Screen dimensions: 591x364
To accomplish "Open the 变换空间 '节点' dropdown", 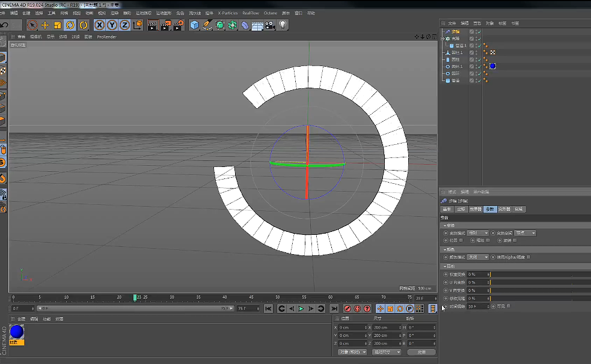I will pos(525,233).
